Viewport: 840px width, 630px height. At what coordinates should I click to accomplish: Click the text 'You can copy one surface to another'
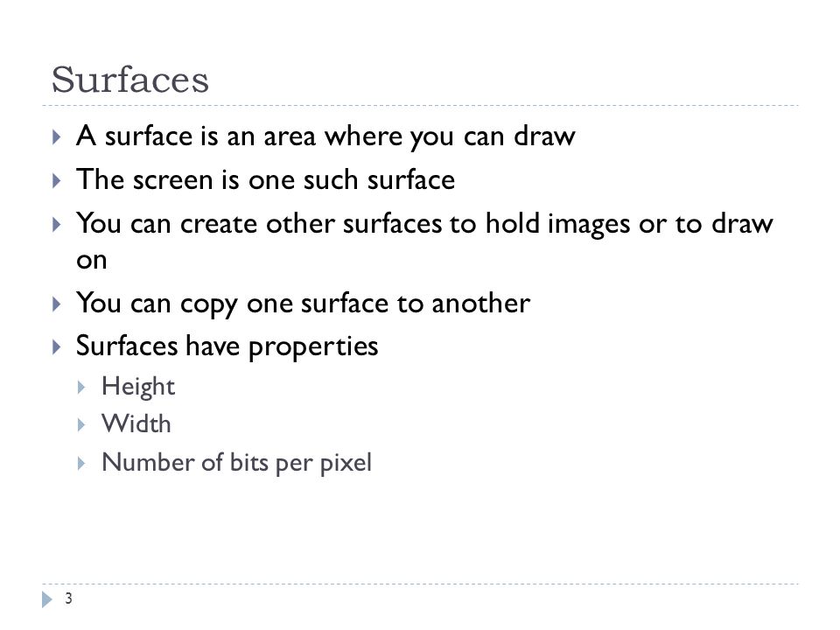[304, 304]
